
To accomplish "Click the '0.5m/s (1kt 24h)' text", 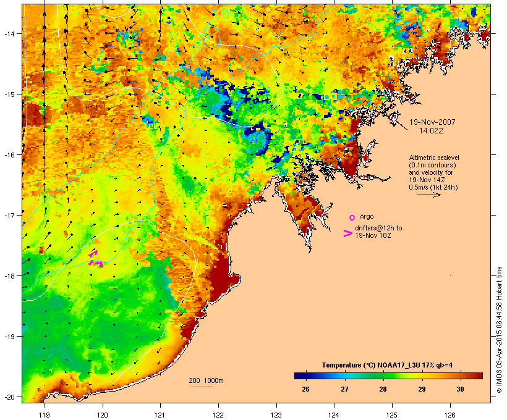I will (x=433, y=187).
